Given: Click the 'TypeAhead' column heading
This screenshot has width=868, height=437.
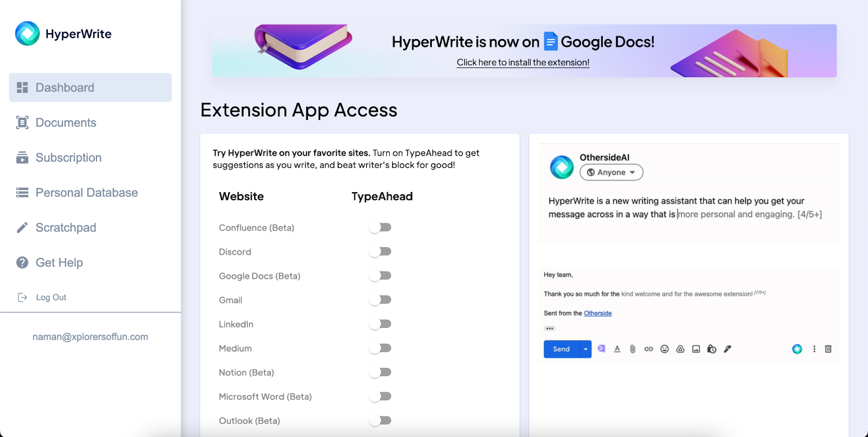Looking at the screenshot, I should [382, 197].
